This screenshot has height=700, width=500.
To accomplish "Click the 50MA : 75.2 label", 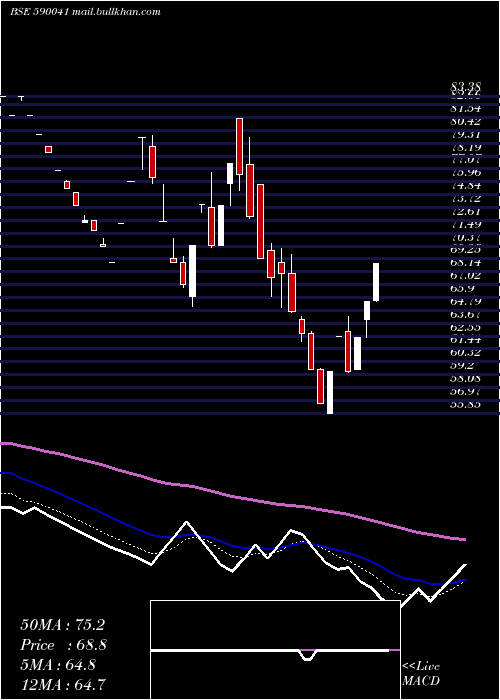I will (62, 625).
